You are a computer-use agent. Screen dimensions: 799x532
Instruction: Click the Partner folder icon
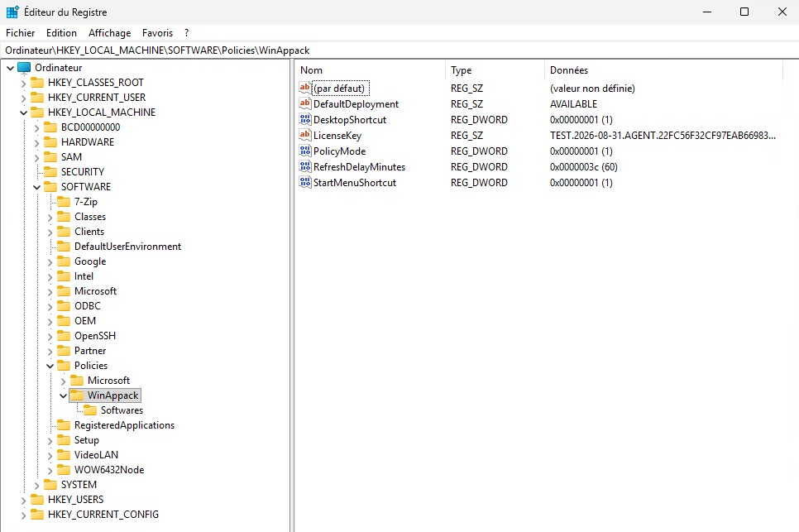[x=64, y=351]
